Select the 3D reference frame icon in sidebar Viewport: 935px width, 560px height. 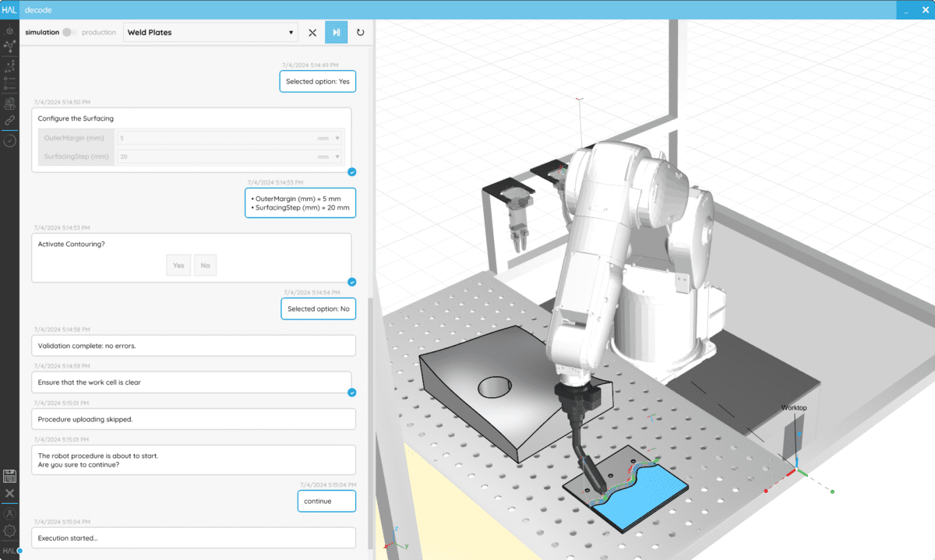tap(9, 31)
